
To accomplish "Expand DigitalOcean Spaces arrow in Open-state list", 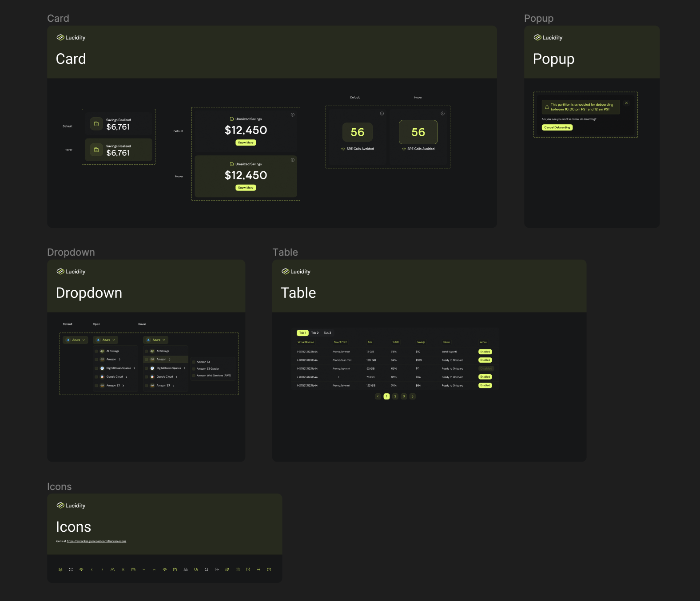I will pyautogui.click(x=134, y=368).
